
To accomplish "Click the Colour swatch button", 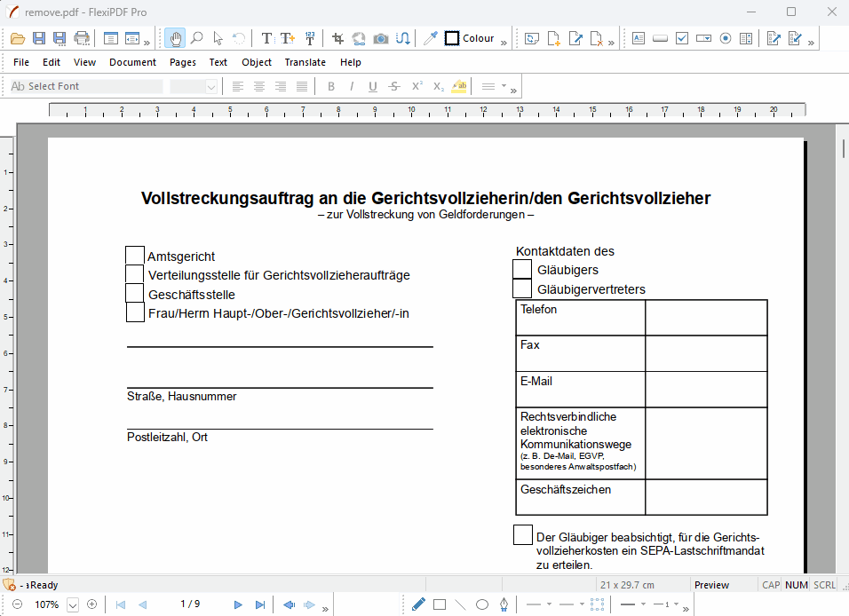I will tap(470, 38).
